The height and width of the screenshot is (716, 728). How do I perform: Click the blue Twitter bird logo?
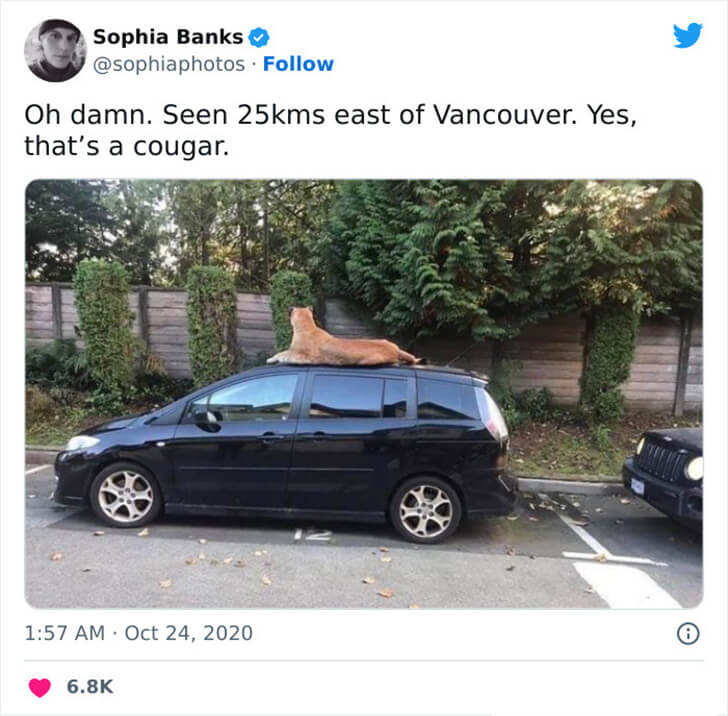pyautogui.click(x=688, y=35)
